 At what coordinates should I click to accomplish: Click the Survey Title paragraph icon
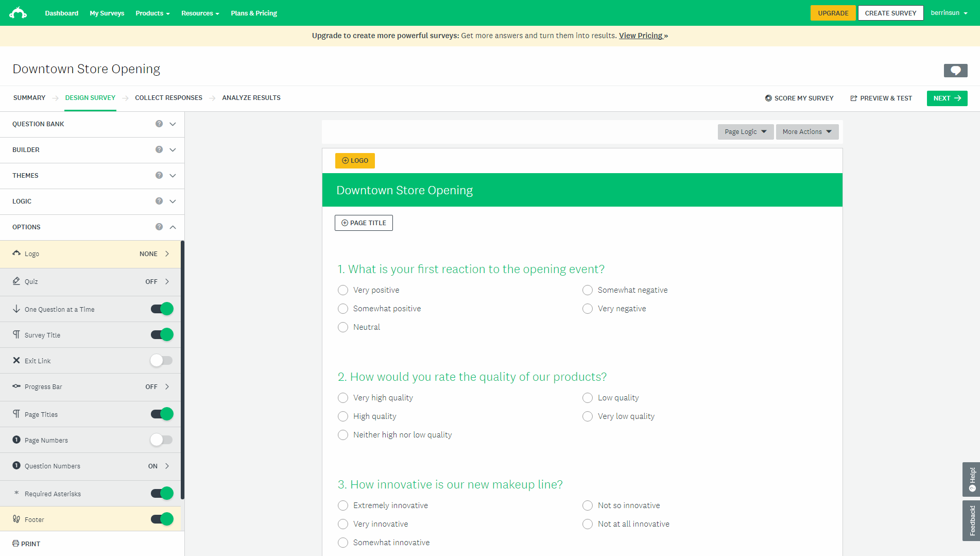tap(16, 334)
